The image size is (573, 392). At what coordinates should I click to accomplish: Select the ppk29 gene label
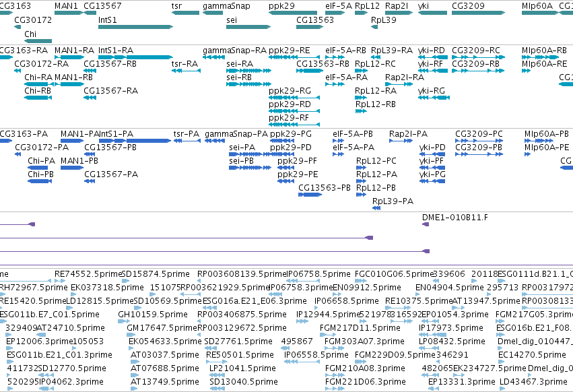coord(281,6)
